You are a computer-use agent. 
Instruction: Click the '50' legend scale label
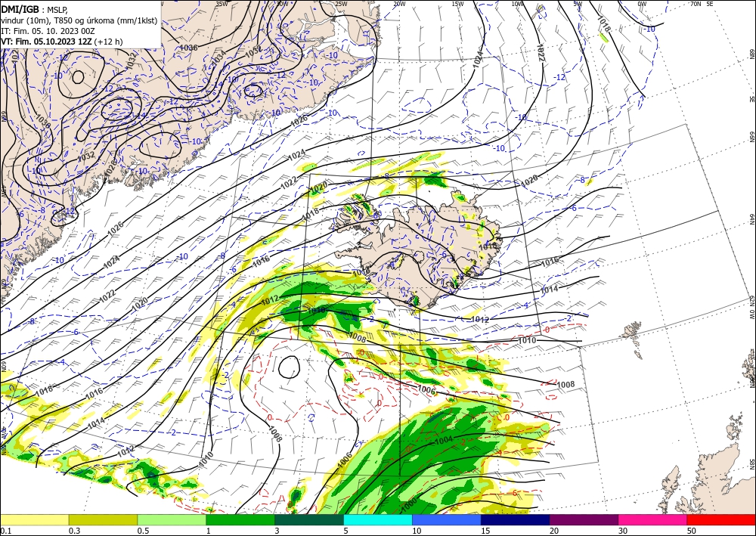[x=692, y=531]
